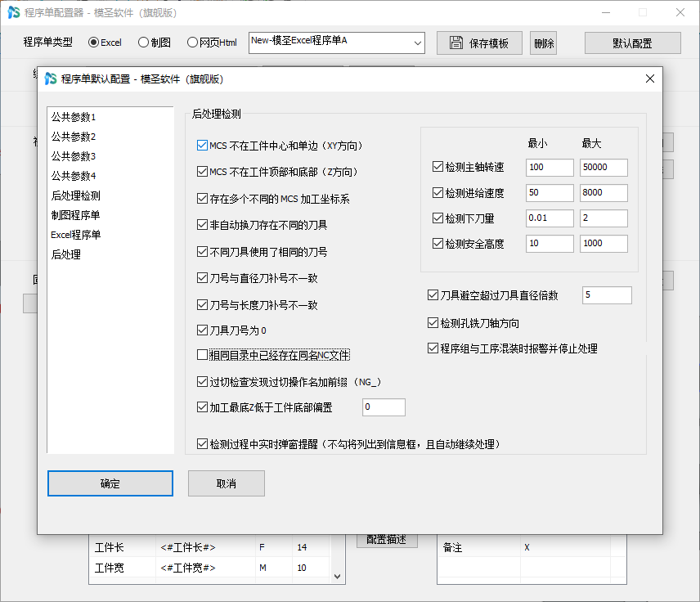This screenshot has width=700, height=602.
Task: Toggle 检测主轴转速 checkbox
Action: click(437, 167)
